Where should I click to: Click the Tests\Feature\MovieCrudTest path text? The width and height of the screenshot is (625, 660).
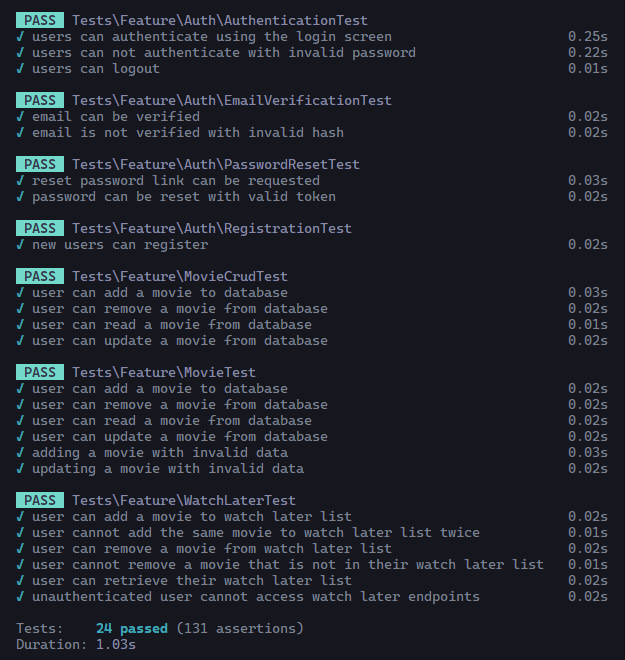(x=180, y=276)
